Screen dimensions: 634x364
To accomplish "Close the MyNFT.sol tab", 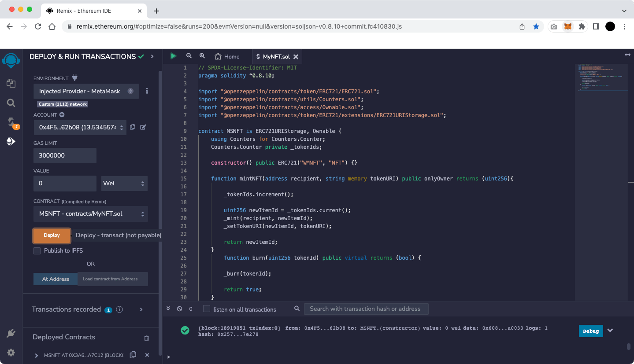I will click(x=296, y=57).
